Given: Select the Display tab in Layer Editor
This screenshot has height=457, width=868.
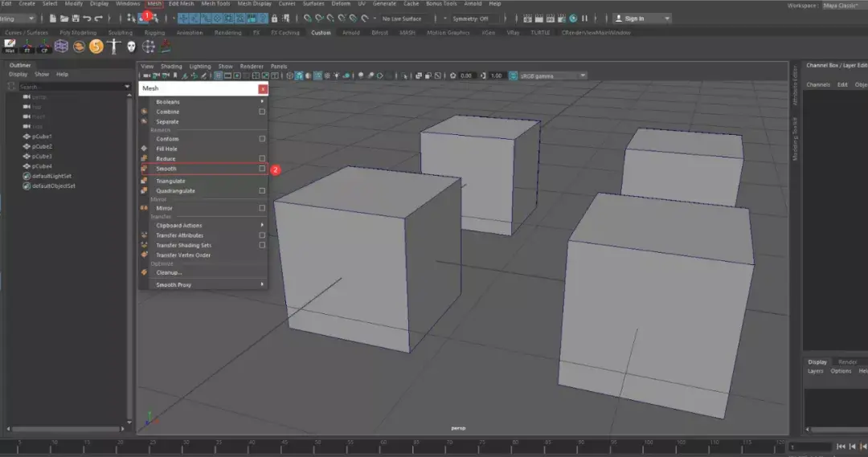Looking at the screenshot, I should coord(817,362).
